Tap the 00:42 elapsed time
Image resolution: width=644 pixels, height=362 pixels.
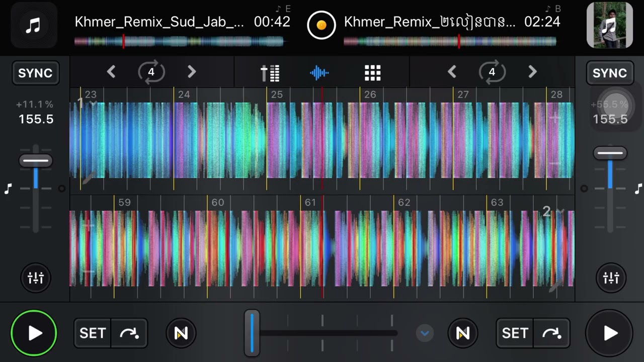pyautogui.click(x=272, y=22)
